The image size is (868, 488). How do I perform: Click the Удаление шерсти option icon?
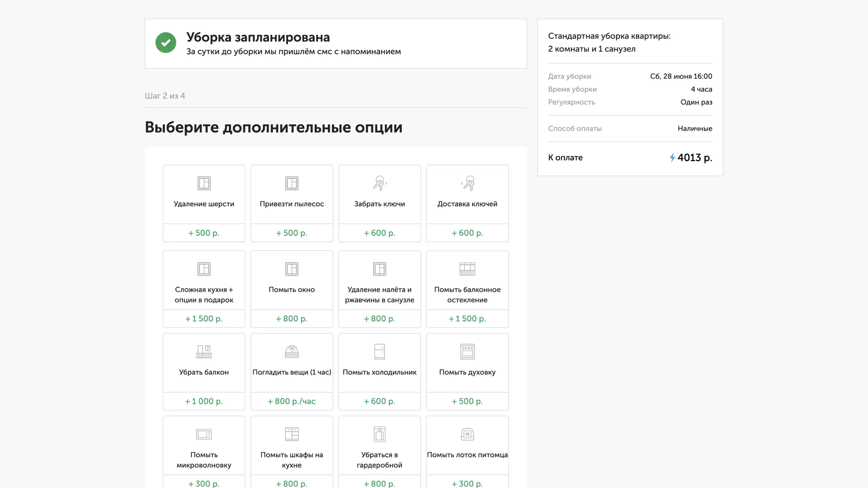pos(204,183)
